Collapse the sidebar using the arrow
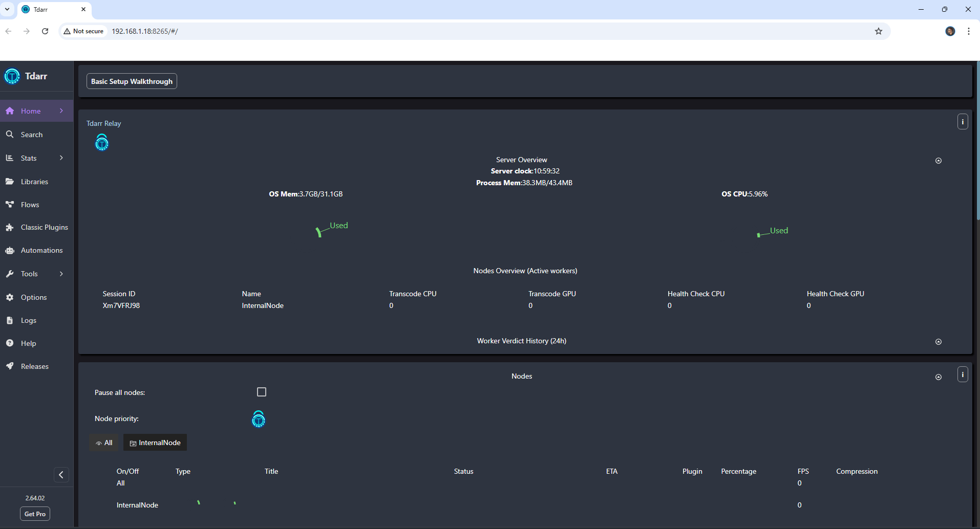This screenshot has width=980, height=529. 61,474
